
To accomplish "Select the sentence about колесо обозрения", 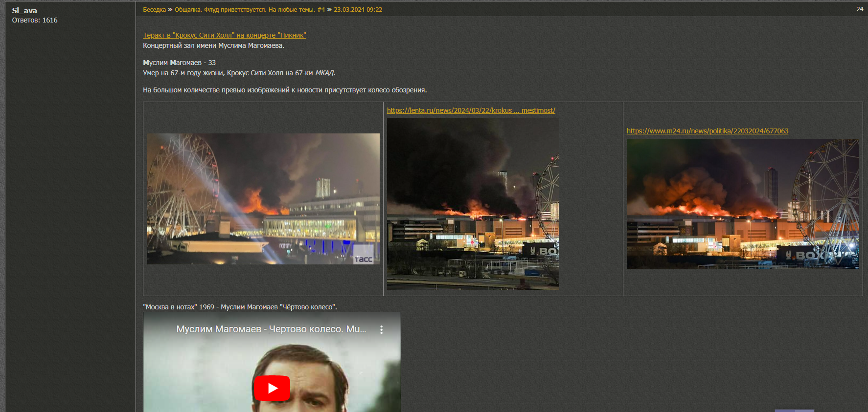I will [285, 90].
